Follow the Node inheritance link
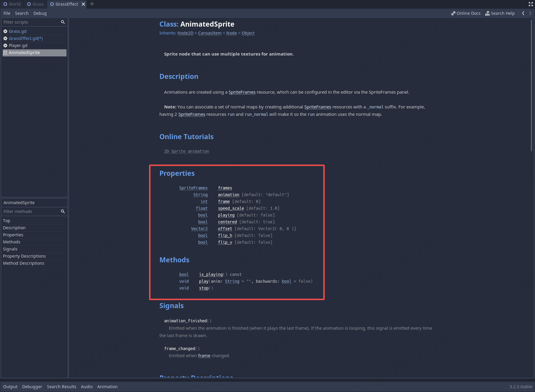 (x=231, y=33)
